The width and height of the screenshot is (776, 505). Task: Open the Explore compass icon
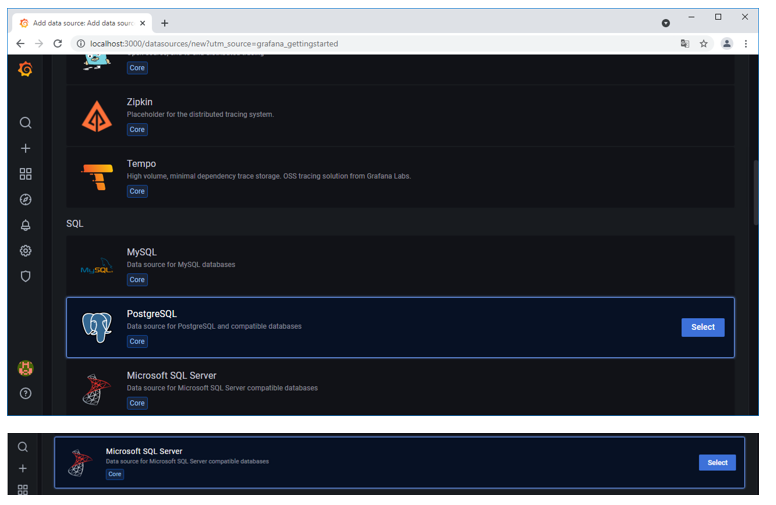pos(25,200)
